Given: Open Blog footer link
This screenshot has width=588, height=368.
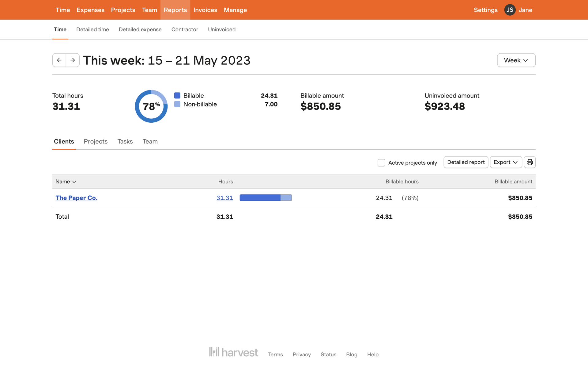Looking at the screenshot, I should (x=352, y=355).
